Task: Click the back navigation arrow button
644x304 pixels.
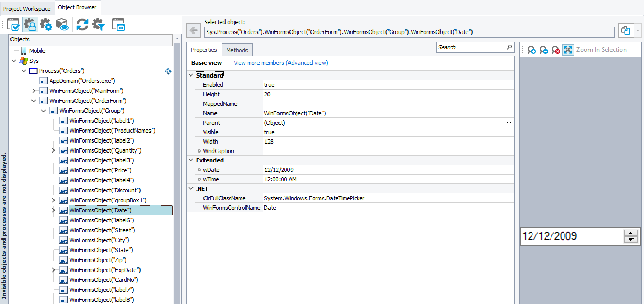Action: pyautogui.click(x=193, y=31)
